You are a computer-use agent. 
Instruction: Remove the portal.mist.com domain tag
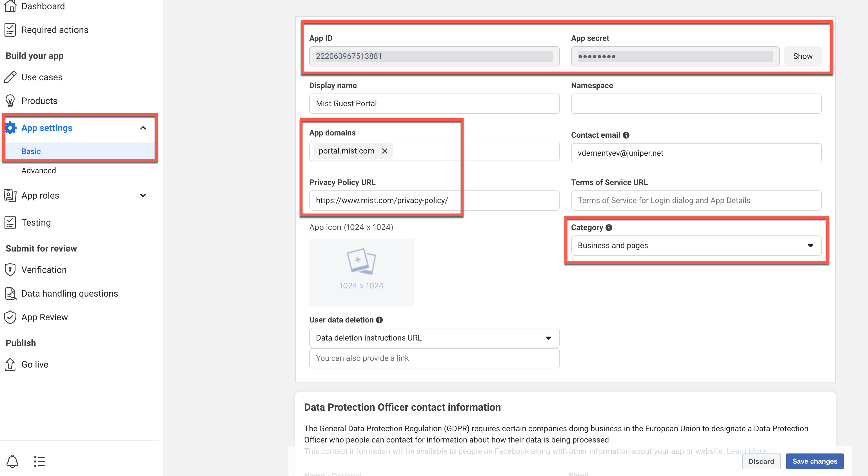tap(384, 151)
